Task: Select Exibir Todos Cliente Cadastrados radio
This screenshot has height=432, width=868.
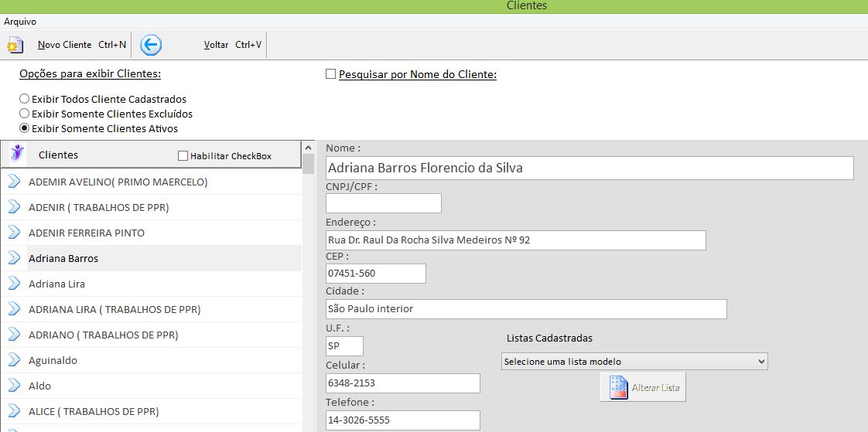Action: pos(25,99)
